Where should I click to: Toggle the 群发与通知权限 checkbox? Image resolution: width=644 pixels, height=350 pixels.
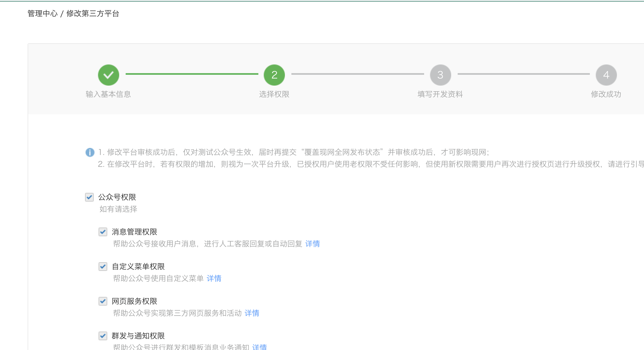[x=103, y=336]
